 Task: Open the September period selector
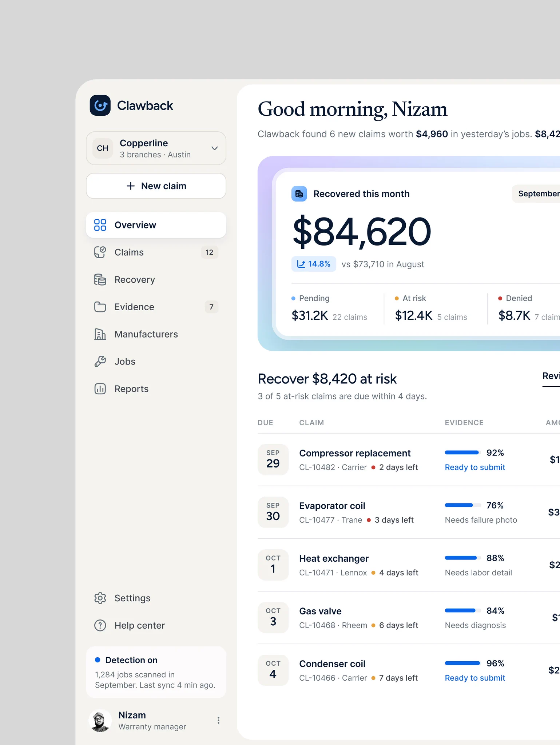pos(536,194)
